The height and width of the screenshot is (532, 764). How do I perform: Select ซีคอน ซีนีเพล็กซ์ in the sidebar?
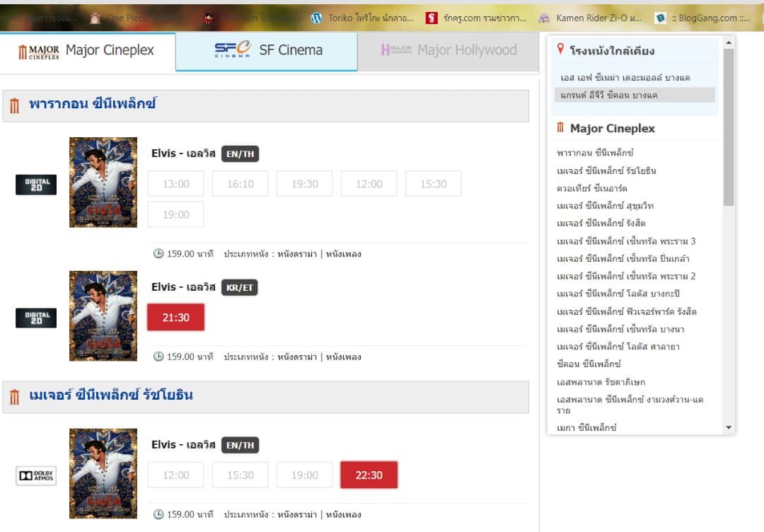coord(589,364)
